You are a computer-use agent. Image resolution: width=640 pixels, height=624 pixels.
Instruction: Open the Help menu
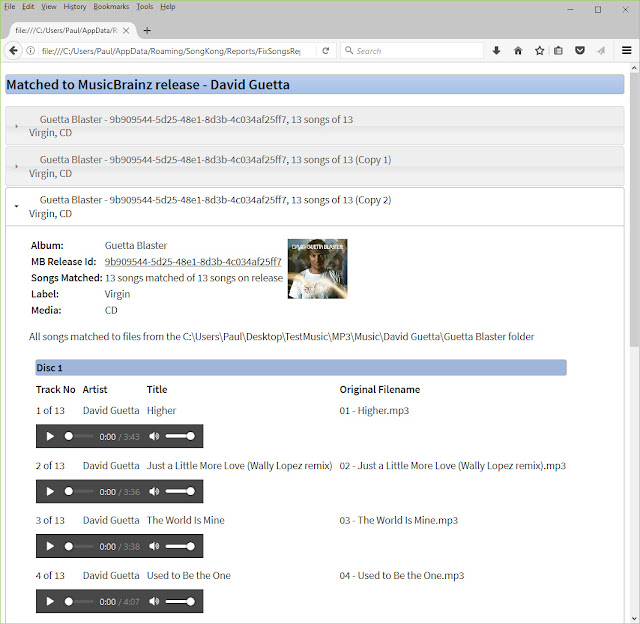pos(167,7)
